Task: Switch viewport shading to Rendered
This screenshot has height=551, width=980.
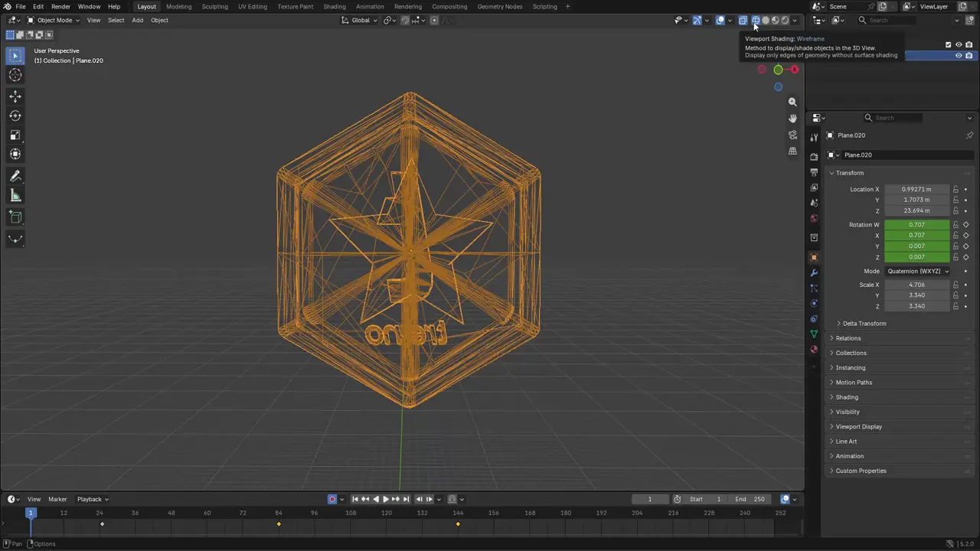Action: click(785, 20)
